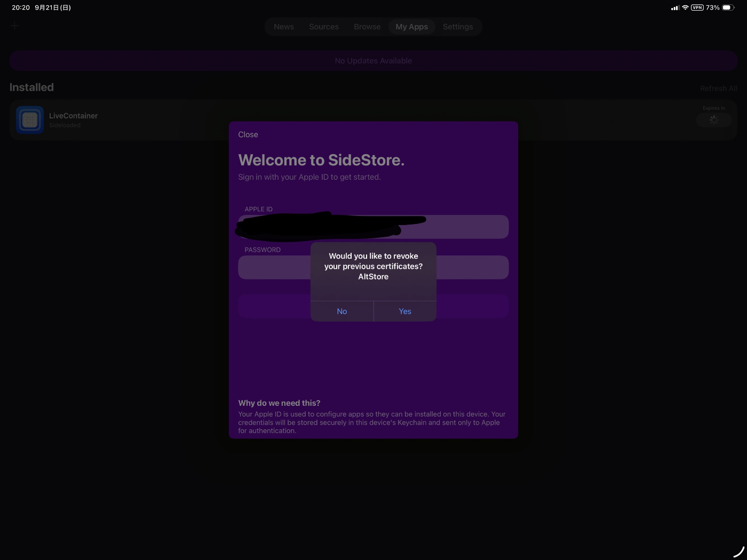Open the Settings tab
This screenshot has height=560, width=747.
458,27
